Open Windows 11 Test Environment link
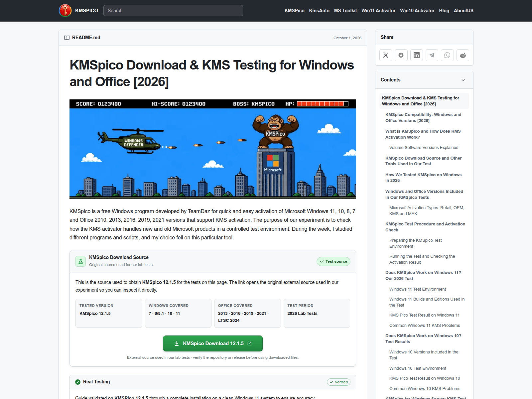Screen dimensions: 532x399 (418, 289)
